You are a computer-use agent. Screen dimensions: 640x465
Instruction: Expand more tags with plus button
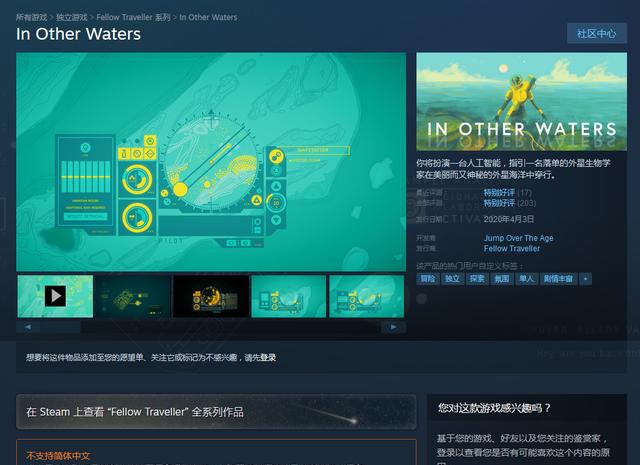point(585,279)
